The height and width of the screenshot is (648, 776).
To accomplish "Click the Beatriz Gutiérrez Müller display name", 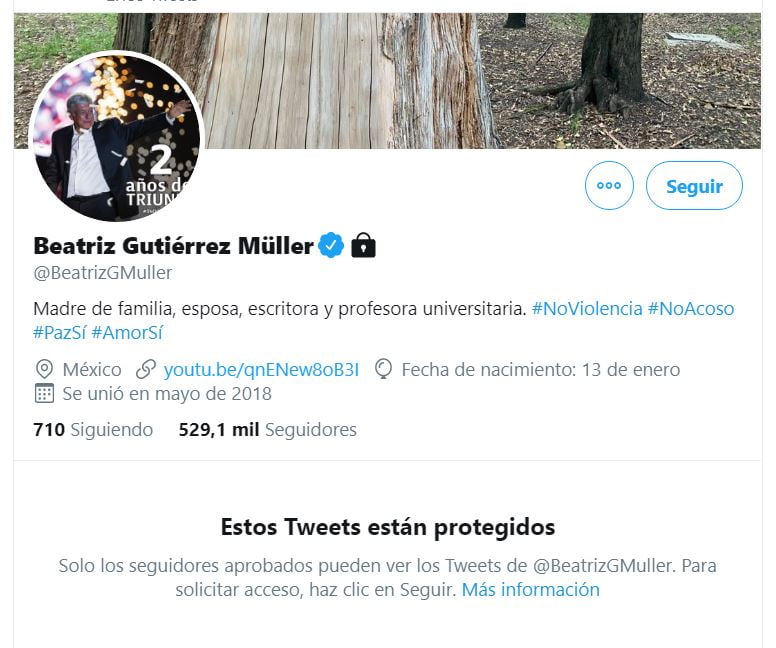I will [174, 246].
